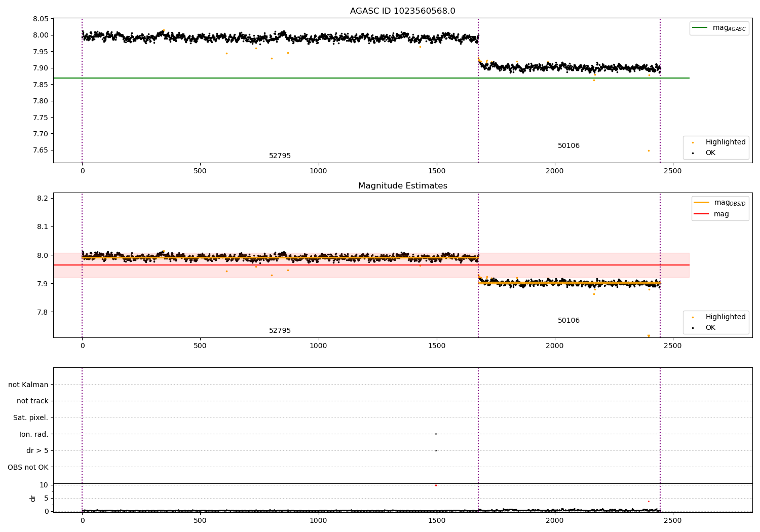
Task: Click the red 'mag' legend line in middle plot
Action: pos(702,214)
